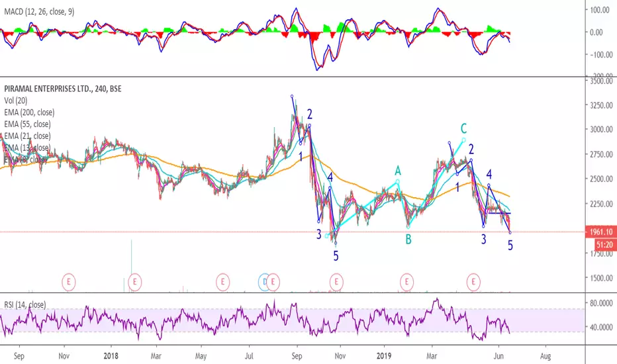Select the EMA (21, close) indicator label

coord(27,136)
